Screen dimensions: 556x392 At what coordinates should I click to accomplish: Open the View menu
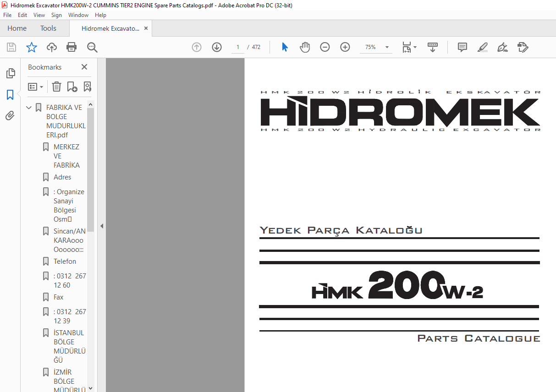click(39, 15)
